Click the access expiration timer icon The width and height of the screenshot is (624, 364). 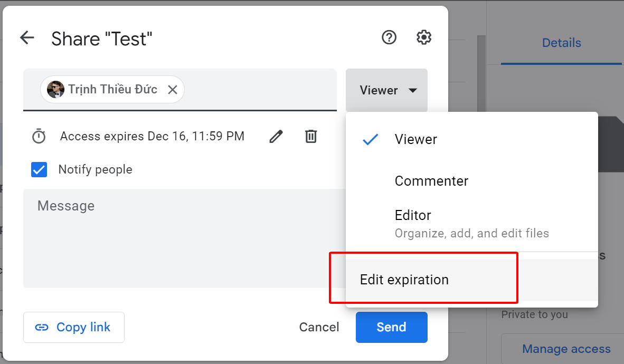pos(39,136)
